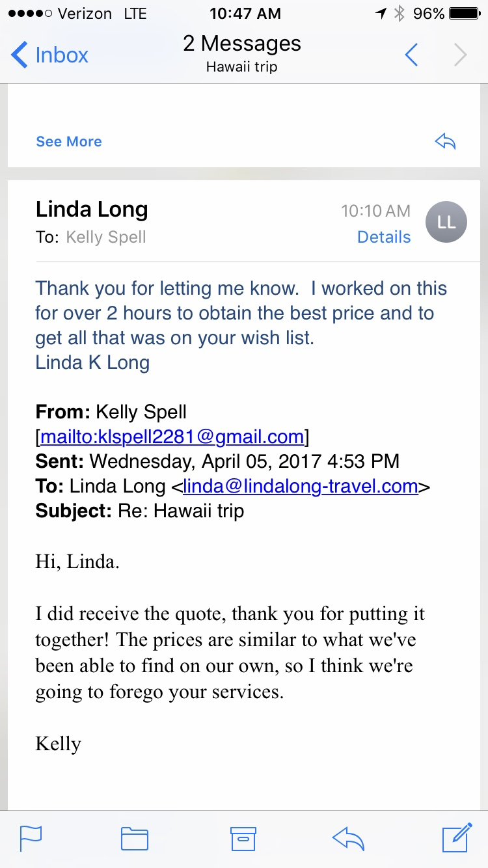Tap sender name Linda Long
The image size is (488, 868).
[x=92, y=210]
